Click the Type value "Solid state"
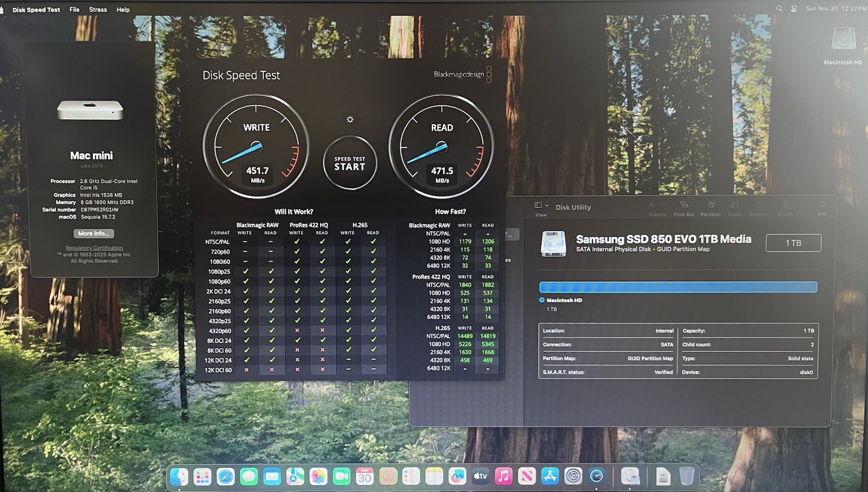Viewport: 868px width, 492px height. click(x=801, y=358)
